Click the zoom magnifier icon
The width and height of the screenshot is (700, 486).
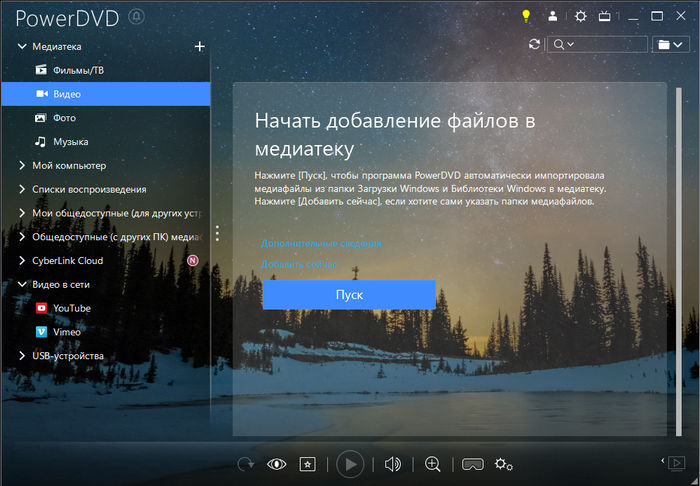click(x=433, y=464)
